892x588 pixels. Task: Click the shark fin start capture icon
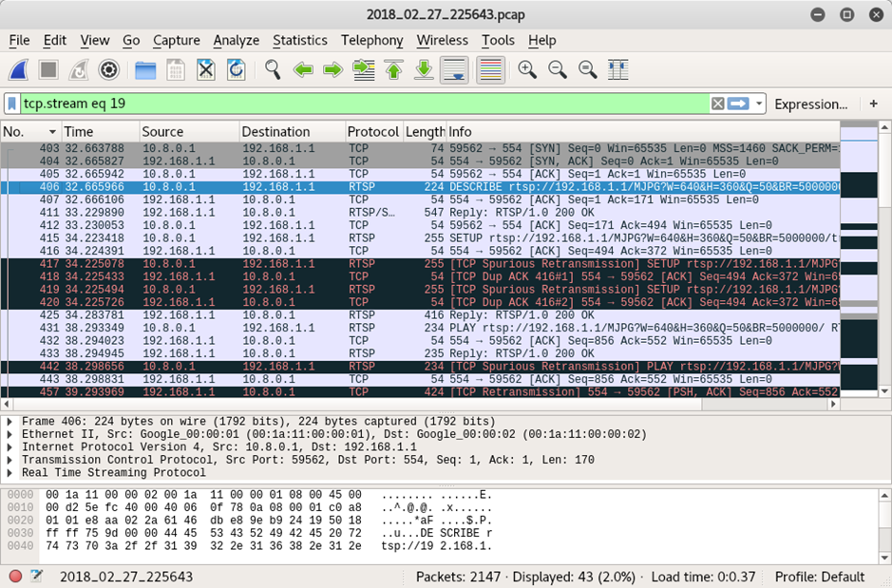click(19, 69)
